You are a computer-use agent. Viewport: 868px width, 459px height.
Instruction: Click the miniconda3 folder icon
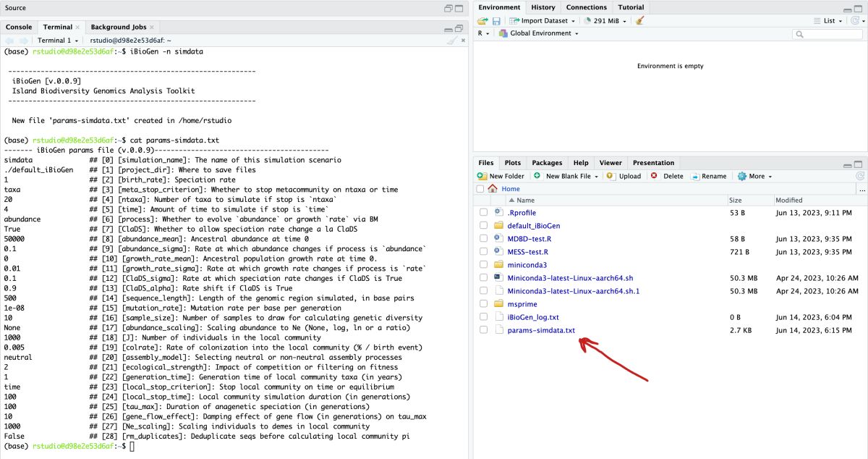[x=498, y=265]
